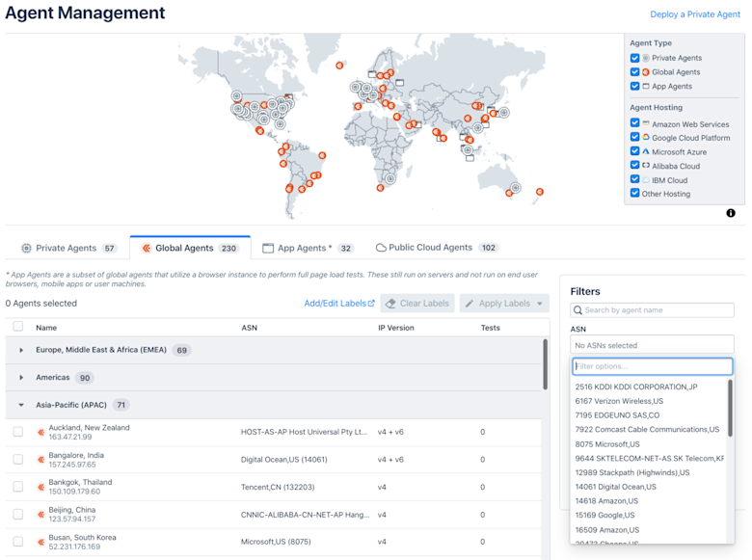Choose 6167 Verizon Wireless,US option

[619, 401]
